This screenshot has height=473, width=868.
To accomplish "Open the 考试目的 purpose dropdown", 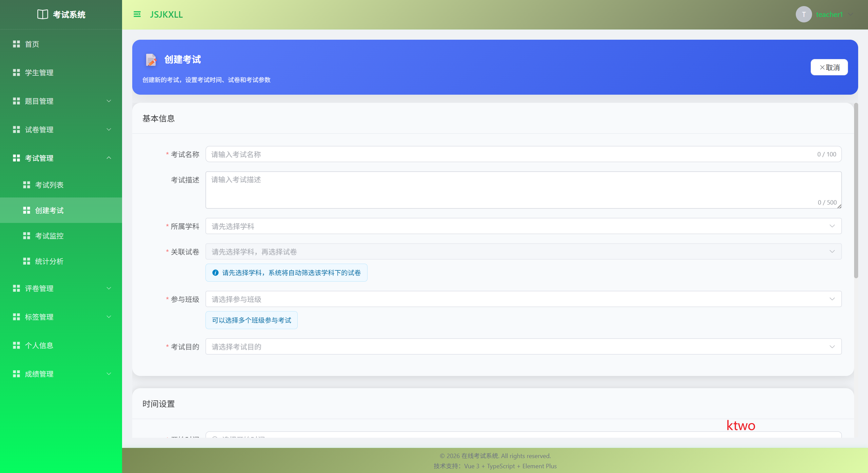I will 523,347.
